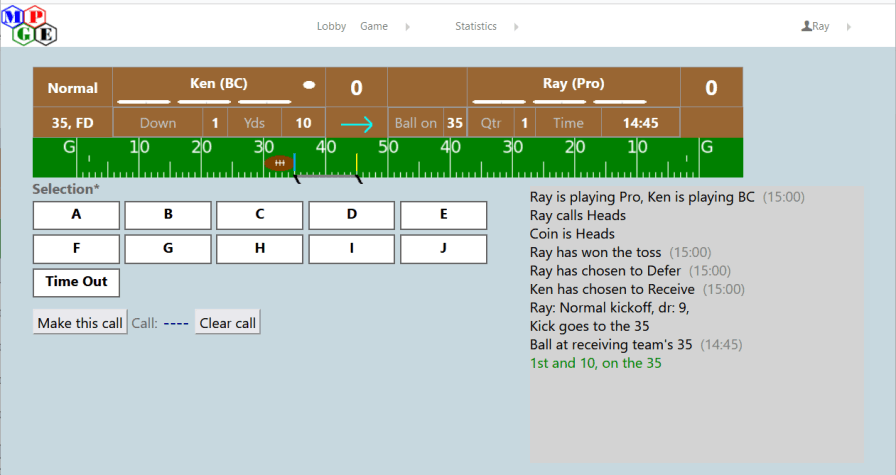Click the '35, FD' scoreboard cell
The image size is (896, 475).
(73, 123)
